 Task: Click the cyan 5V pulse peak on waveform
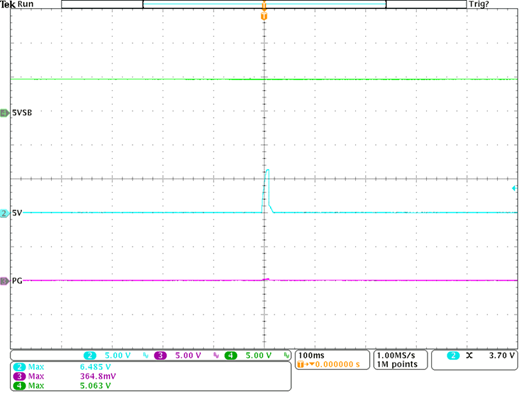click(267, 171)
